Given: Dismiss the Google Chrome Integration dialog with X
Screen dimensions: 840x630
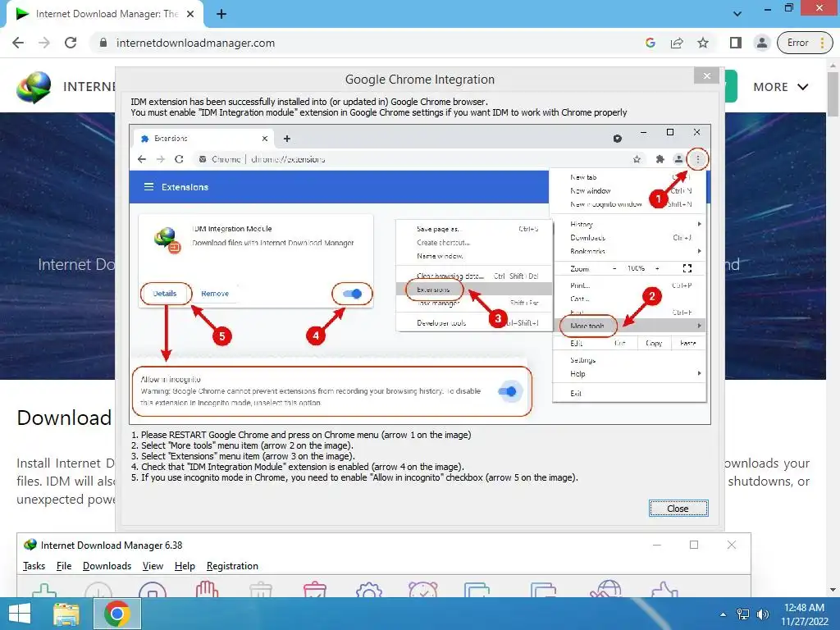Looking at the screenshot, I should [x=706, y=75].
